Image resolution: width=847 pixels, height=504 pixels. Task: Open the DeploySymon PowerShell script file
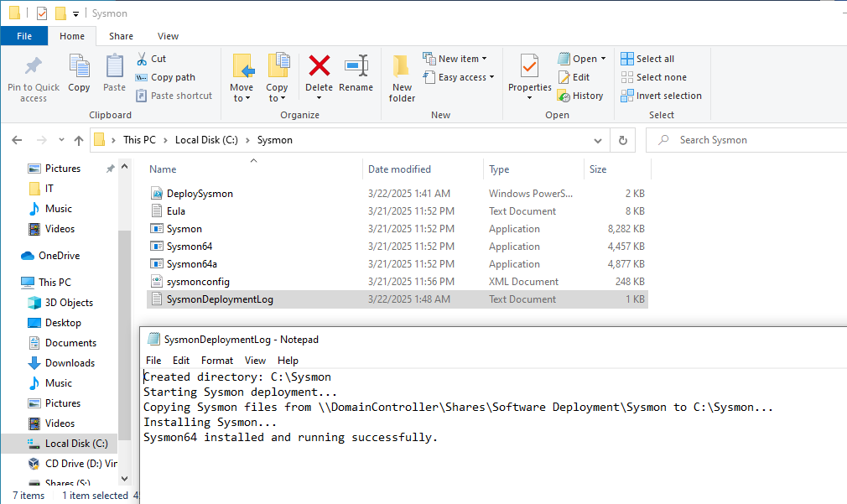point(200,194)
